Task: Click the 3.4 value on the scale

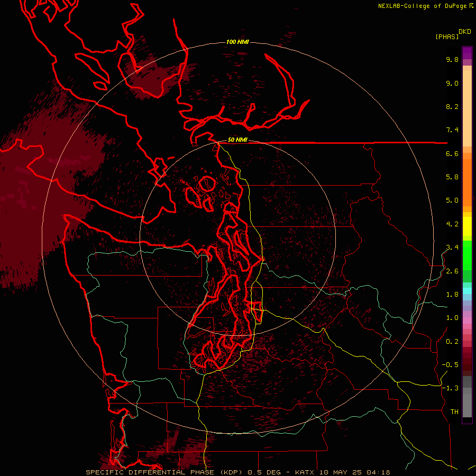Action: click(452, 248)
